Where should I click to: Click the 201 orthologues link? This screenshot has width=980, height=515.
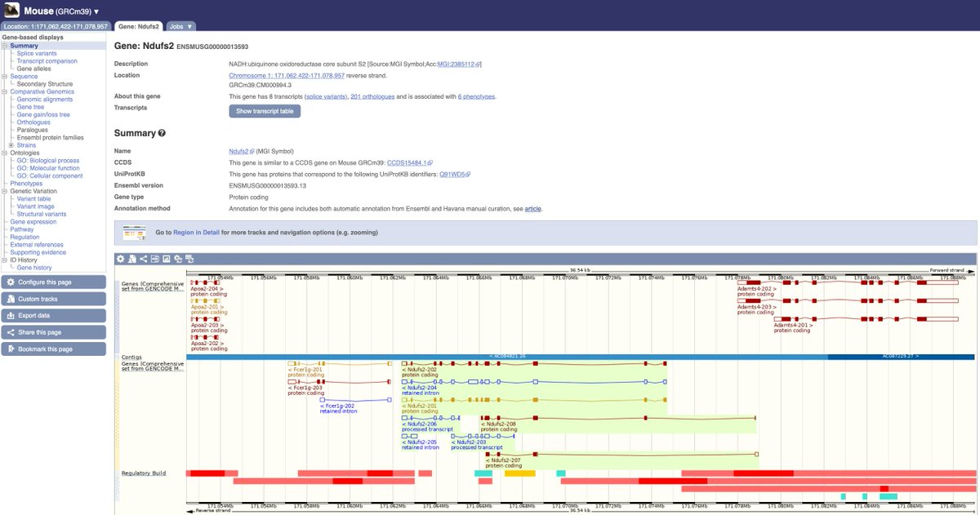(x=372, y=96)
